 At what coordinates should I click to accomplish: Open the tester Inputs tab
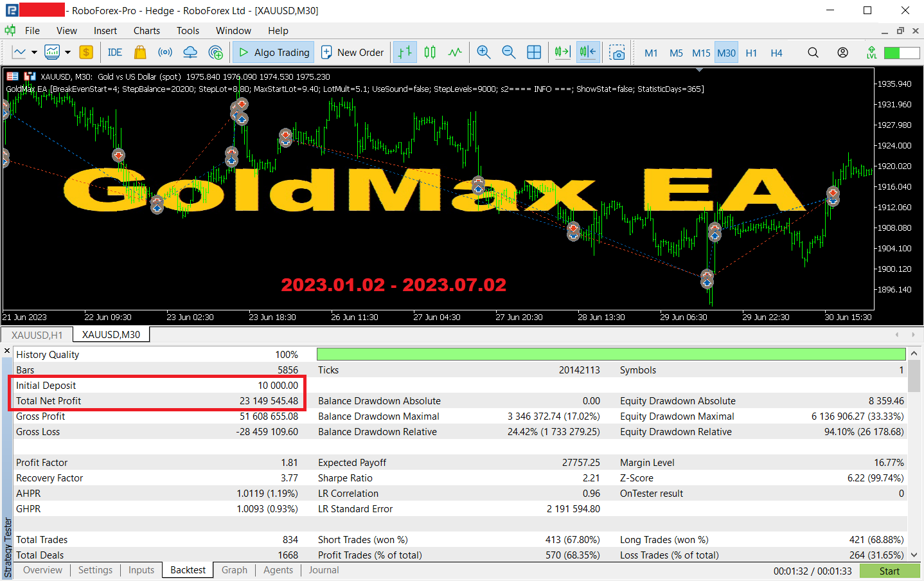pos(141,570)
